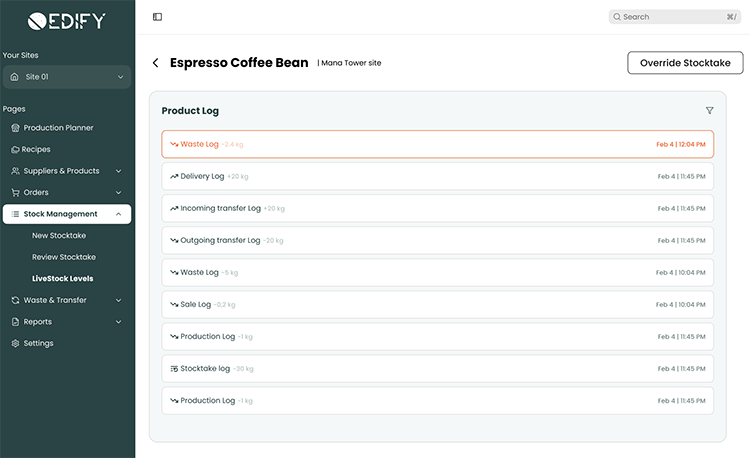Select the Incoming transfer Log entry
Image resolution: width=750 pixels, height=458 pixels.
[x=437, y=209]
